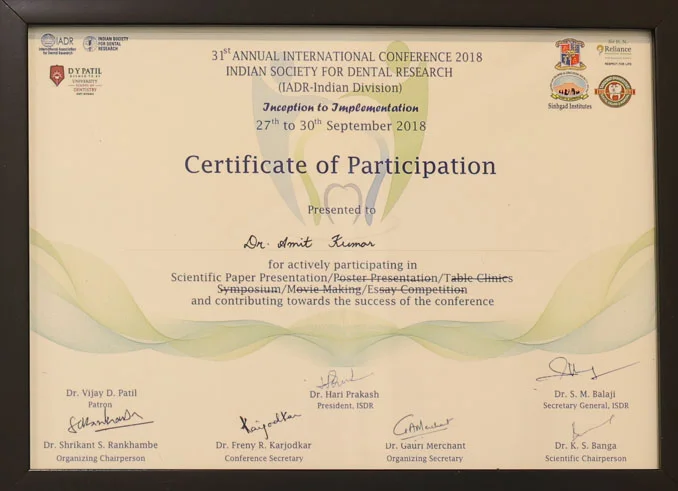Screen dimensions: 678x491
Task: Click the name 'Dr. Vijay D. Patil'
Action: tap(101, 393)
